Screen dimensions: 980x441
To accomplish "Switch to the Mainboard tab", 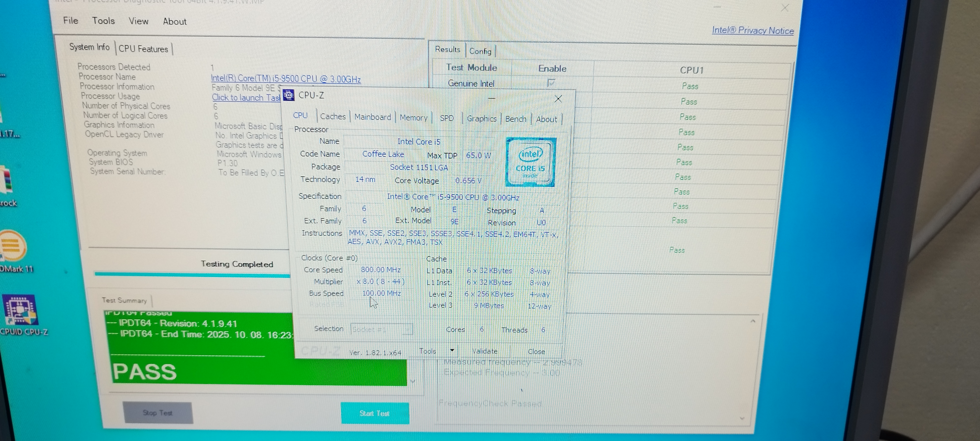I will tap(372, 117).
